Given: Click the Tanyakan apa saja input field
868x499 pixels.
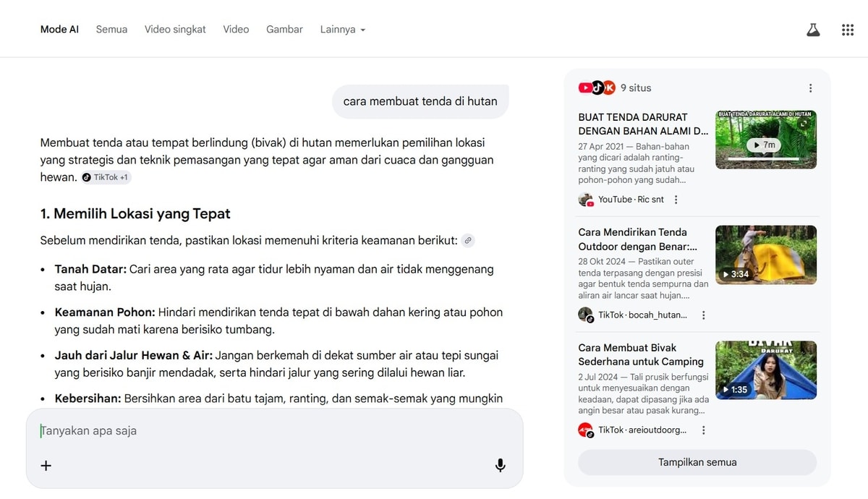Looking at the screenshot, I should coord(217,430).
